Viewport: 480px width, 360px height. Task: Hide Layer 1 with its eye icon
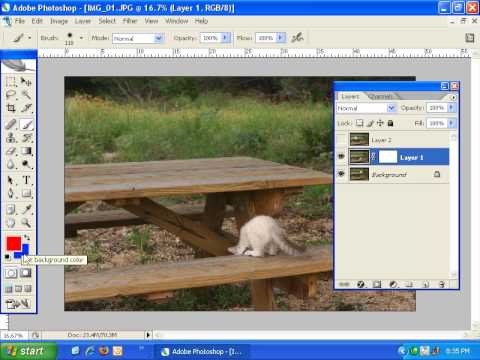(341, 157)
